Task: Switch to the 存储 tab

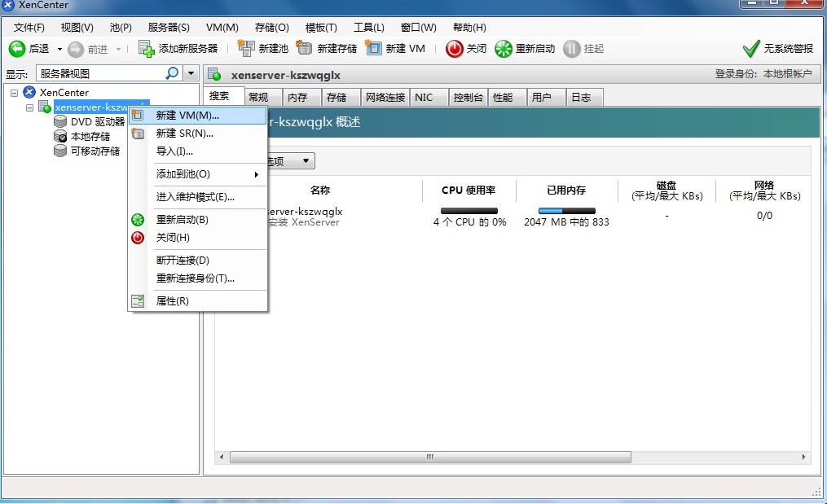Action: tap(341, 97)
